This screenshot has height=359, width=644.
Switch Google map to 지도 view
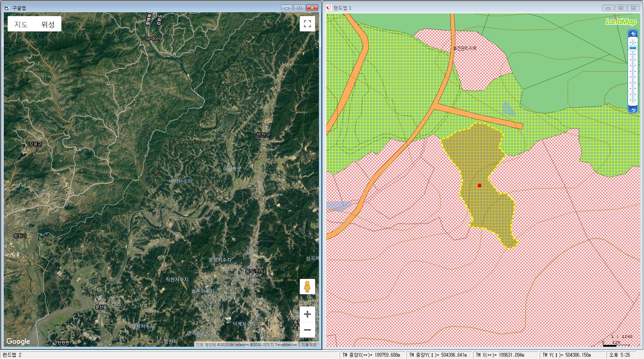[21, 25]
